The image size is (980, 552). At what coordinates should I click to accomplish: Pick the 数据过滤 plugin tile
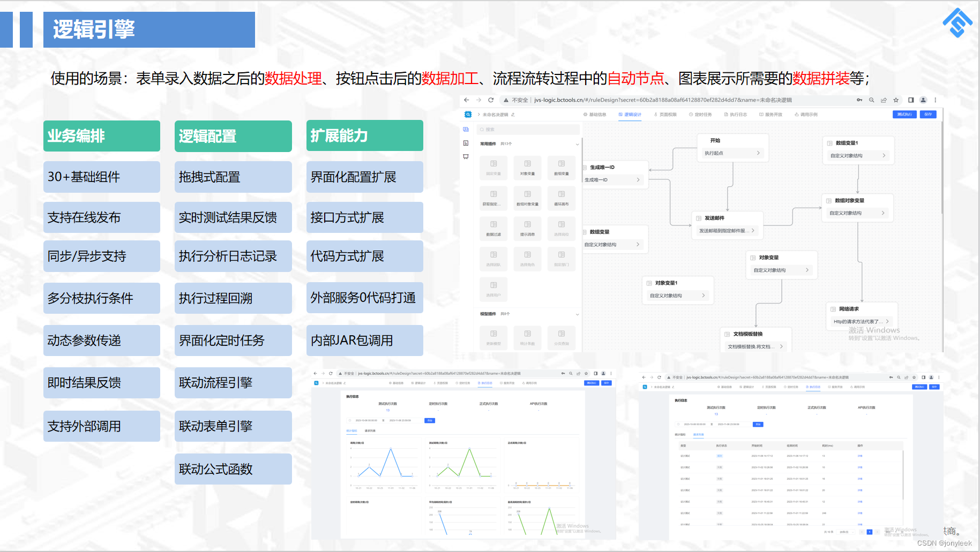tap(493, 228)
